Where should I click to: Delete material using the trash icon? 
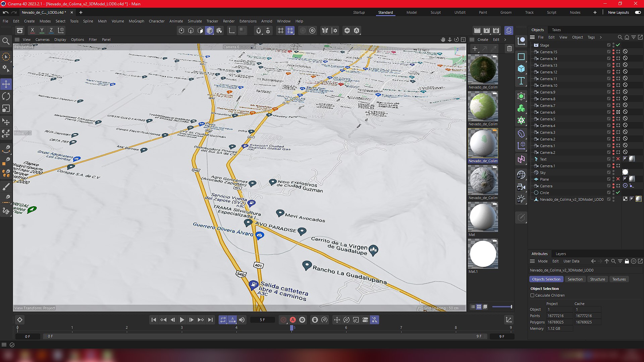point(509,49)
